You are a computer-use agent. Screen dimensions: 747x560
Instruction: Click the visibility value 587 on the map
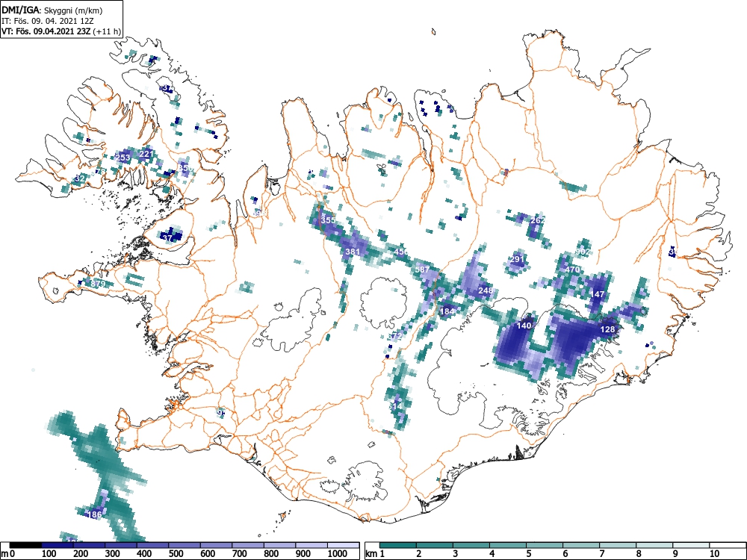click(422, 270)
